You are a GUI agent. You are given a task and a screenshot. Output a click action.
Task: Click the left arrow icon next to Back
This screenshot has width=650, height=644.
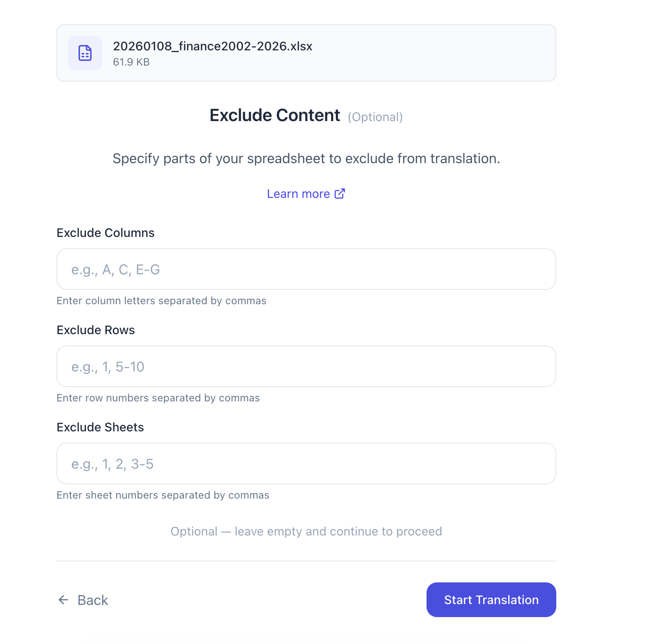tap(63, 600)
